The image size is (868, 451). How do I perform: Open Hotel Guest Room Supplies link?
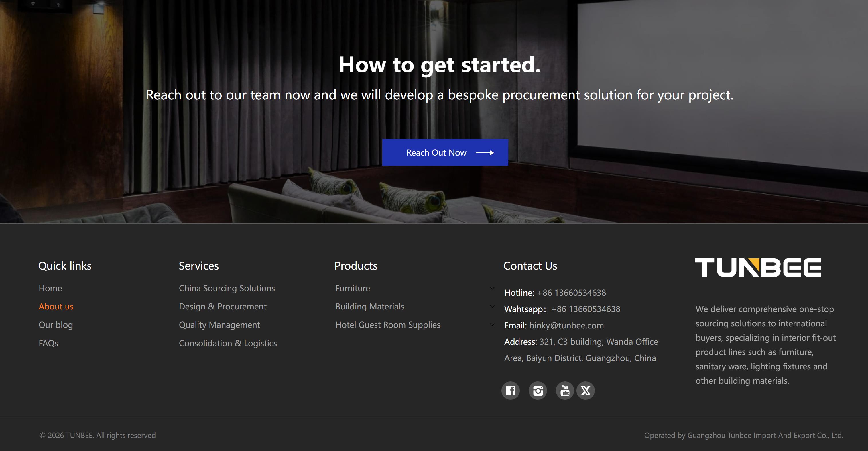[x=388, y=325]
